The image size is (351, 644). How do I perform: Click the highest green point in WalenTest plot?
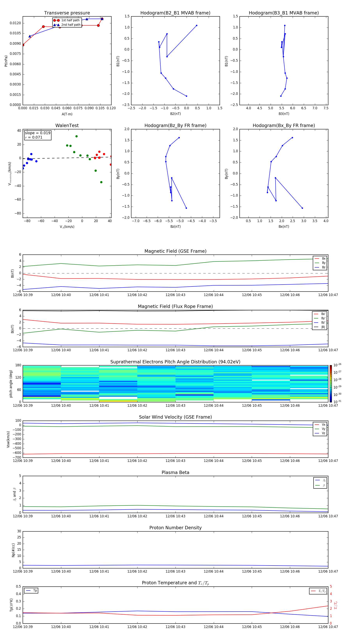76,136
